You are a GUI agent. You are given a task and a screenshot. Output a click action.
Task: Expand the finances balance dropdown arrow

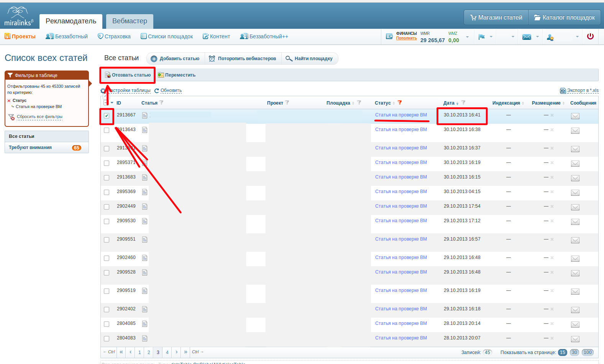(x=467, y=37)
